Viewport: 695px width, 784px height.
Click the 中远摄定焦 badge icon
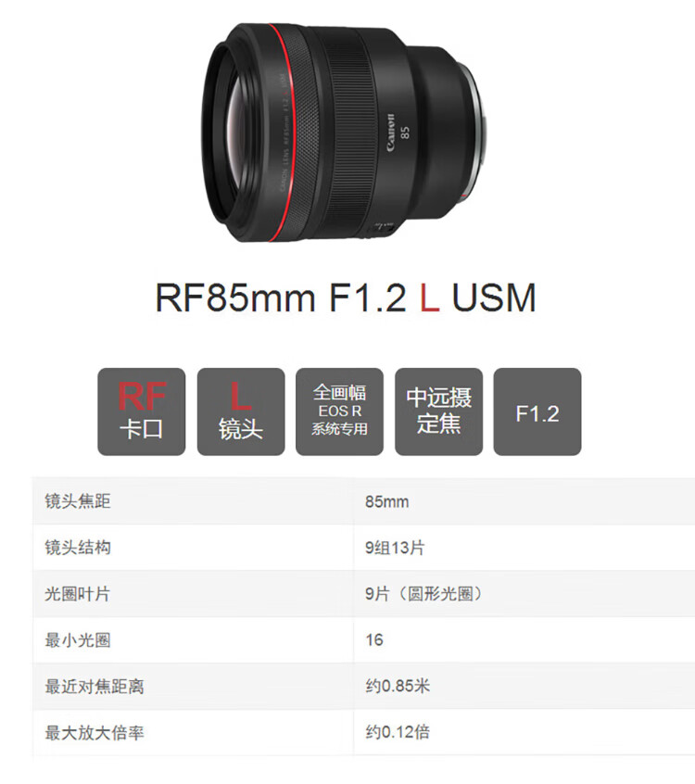point(438,411)
